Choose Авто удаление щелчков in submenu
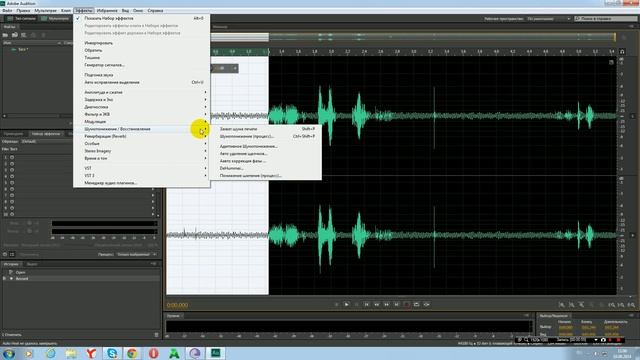 (265, 153)
